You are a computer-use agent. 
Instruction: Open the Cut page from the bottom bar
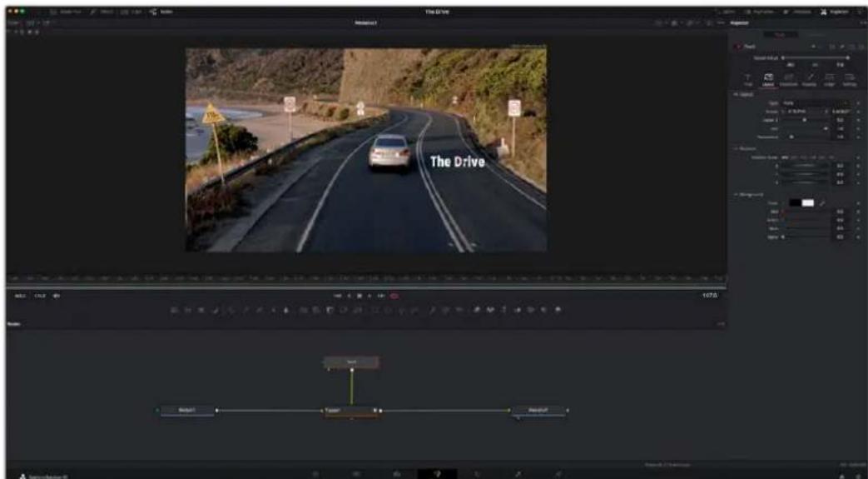[x=357, y=473]
